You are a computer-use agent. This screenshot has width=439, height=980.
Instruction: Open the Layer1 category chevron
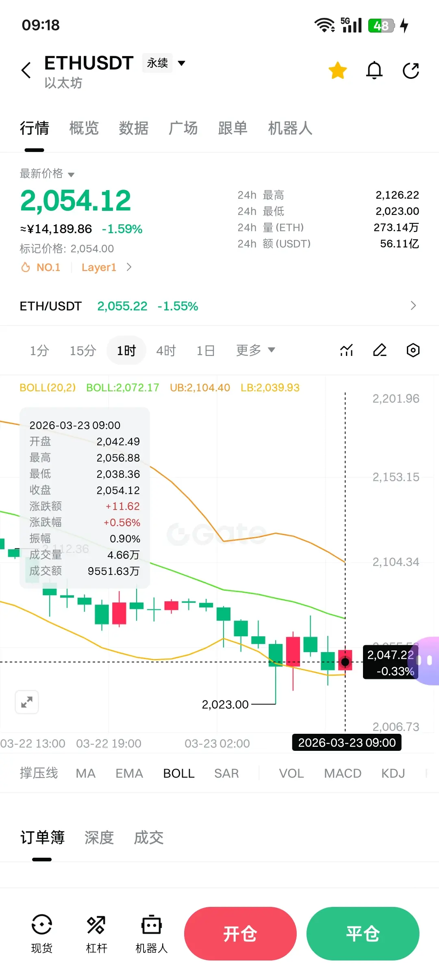tap(129, 267)
